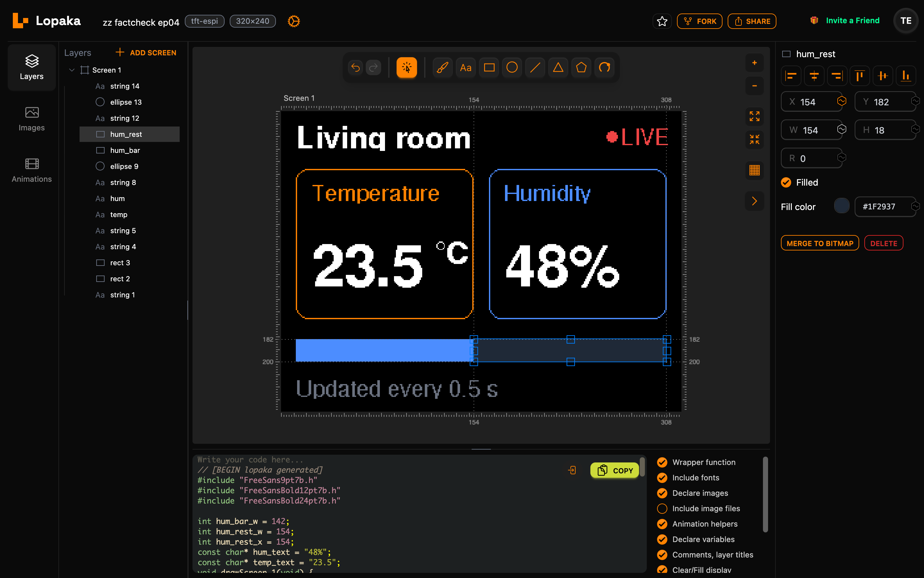
Task: Switch to the Images tab
Action: [32, 119]
